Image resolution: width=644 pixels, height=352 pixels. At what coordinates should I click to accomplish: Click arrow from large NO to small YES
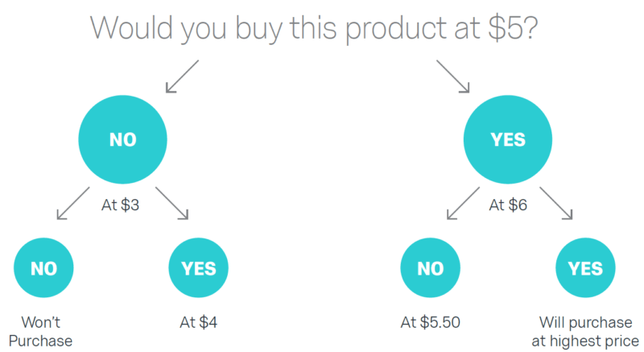pyautogui.click(x=171, y=203)
